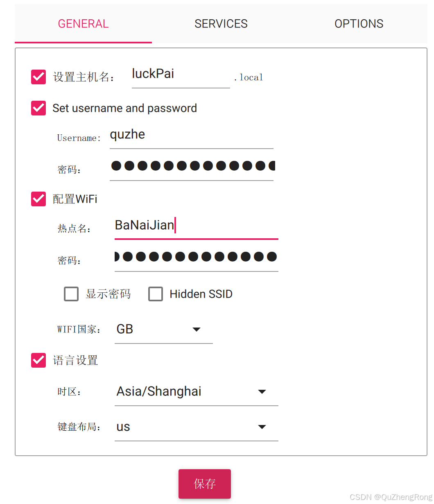Viewport: 434px width, 504px height.
Task: Focus the Username field with quzhe
Action: (x=191, y=135)
